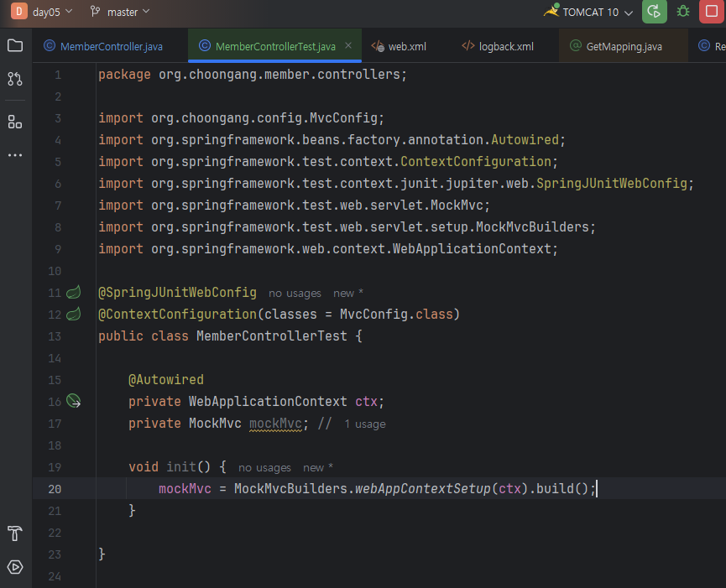Screen dimensions: 726x588
Task: Open the Commit tool window icon
Action: point(15,79)
